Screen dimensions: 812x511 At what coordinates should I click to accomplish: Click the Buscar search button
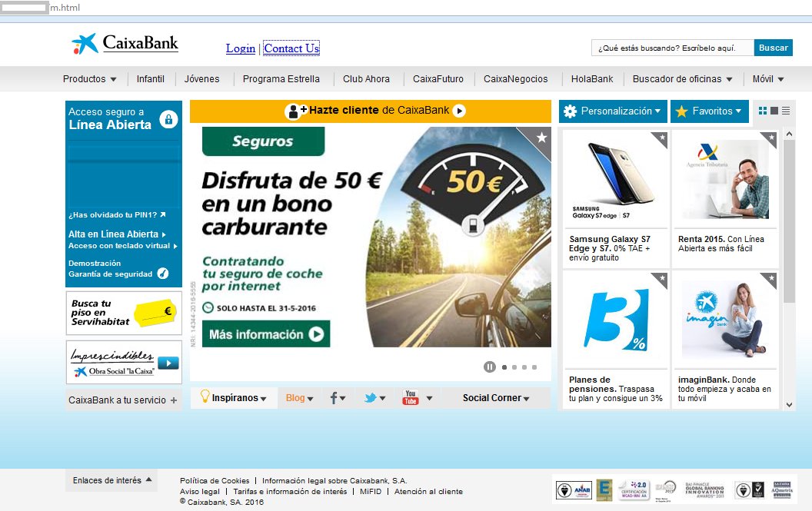(773, 48)
